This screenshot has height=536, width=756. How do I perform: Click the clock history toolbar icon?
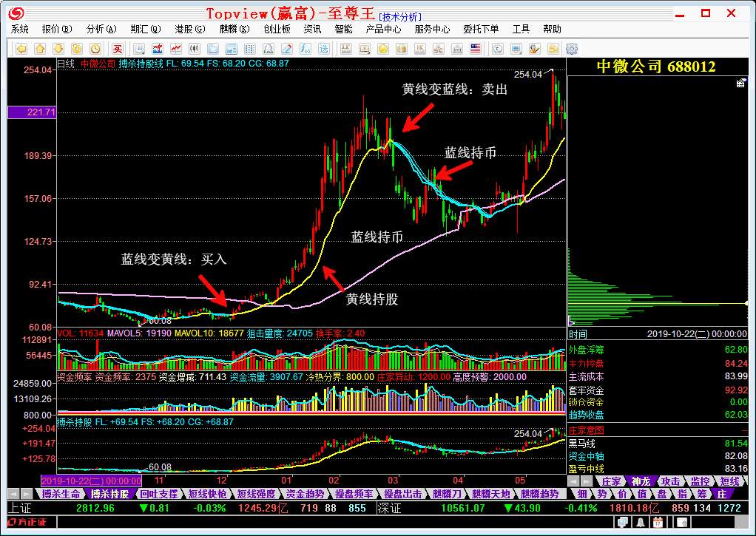coord(95,49)
